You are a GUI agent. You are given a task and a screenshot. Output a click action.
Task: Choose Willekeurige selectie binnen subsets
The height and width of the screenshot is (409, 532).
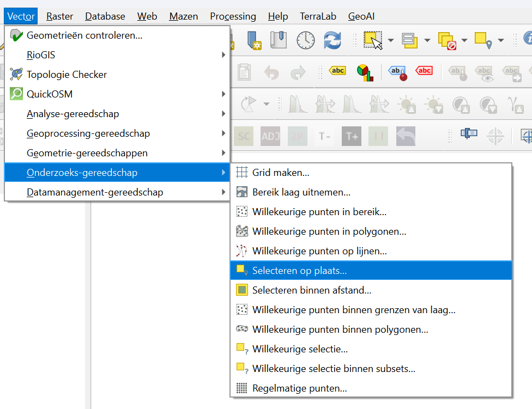(x=371, y=369)
